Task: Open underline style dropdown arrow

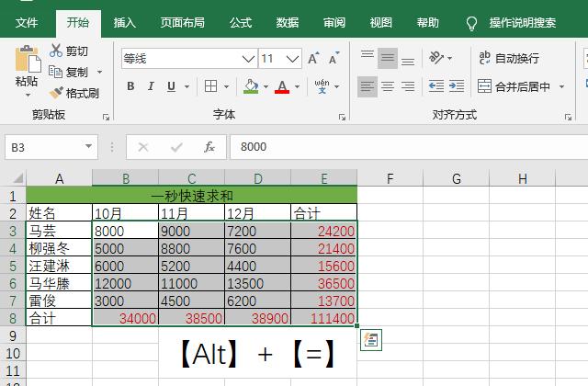Action: (187, 86)
